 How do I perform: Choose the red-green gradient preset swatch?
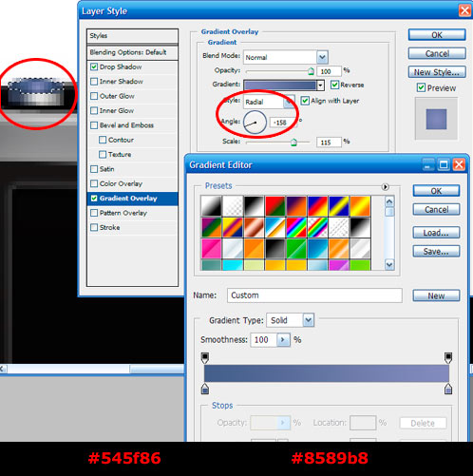coord(275,206)
